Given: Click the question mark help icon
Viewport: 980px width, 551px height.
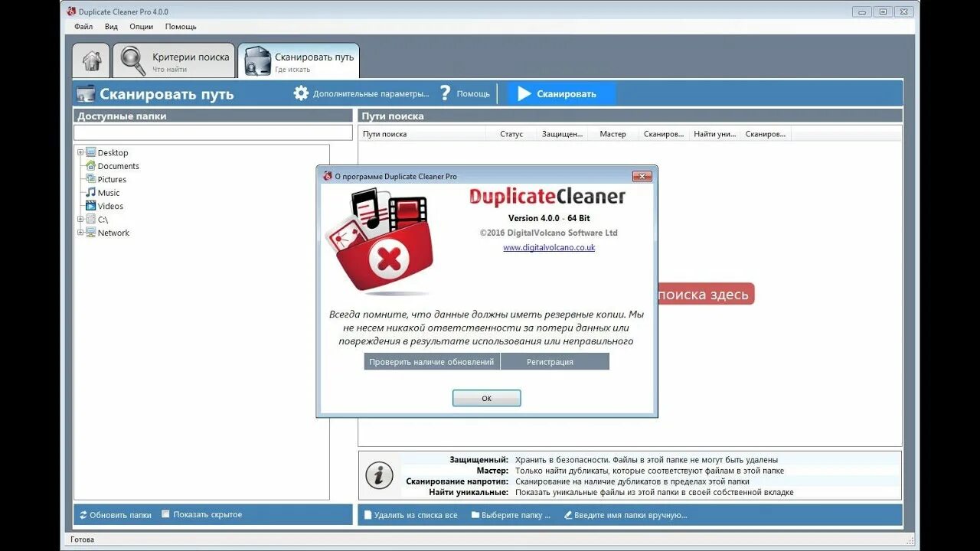Looking at the screenshot, I should (x=445, y=93).
